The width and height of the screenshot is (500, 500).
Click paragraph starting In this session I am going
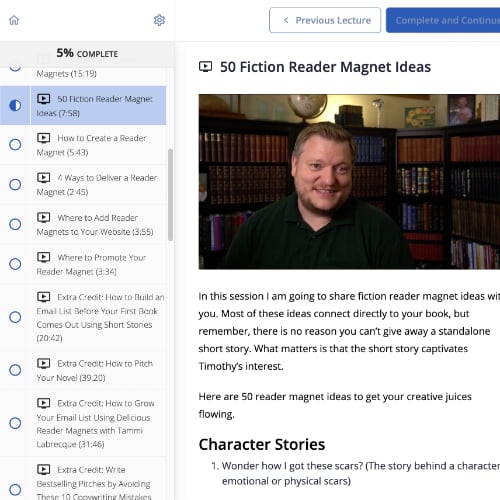coord(349,331)
